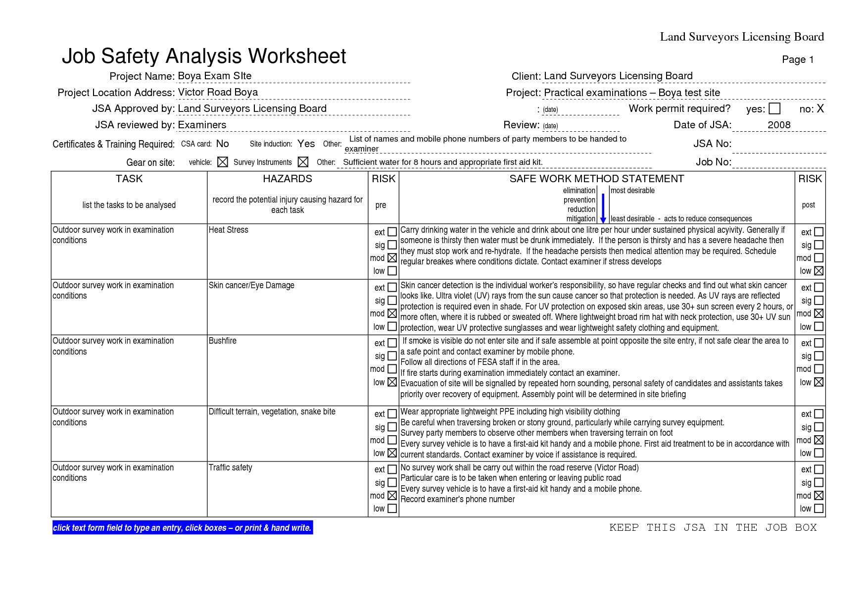The width and height of the screenshot is (868, 614).
Task: Click the Date of JSA field '2008'
Action: (x=779, y=125)
